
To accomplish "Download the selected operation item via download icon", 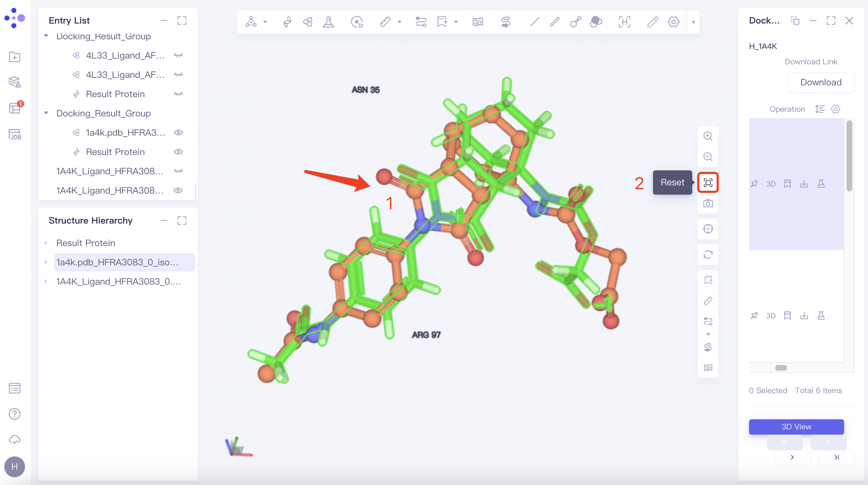I will pos(804,184).
